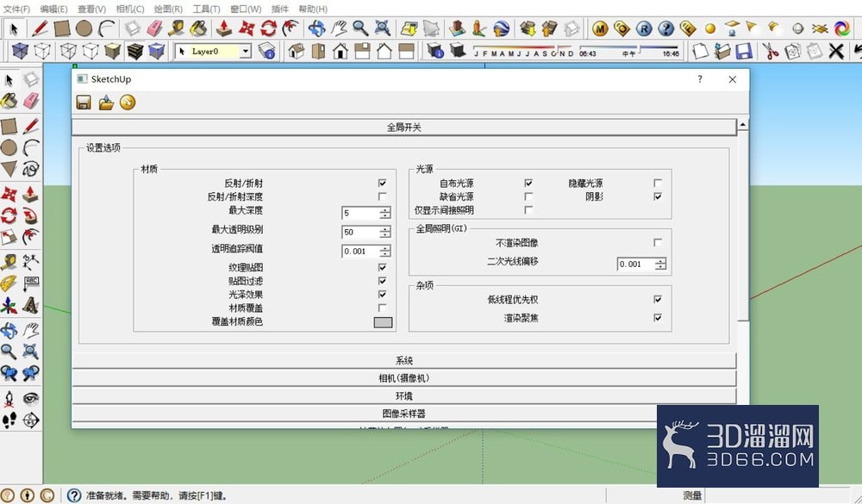Open the 相机(C) menu
This screenshot has width=862, height=504.
coord(130,9)
